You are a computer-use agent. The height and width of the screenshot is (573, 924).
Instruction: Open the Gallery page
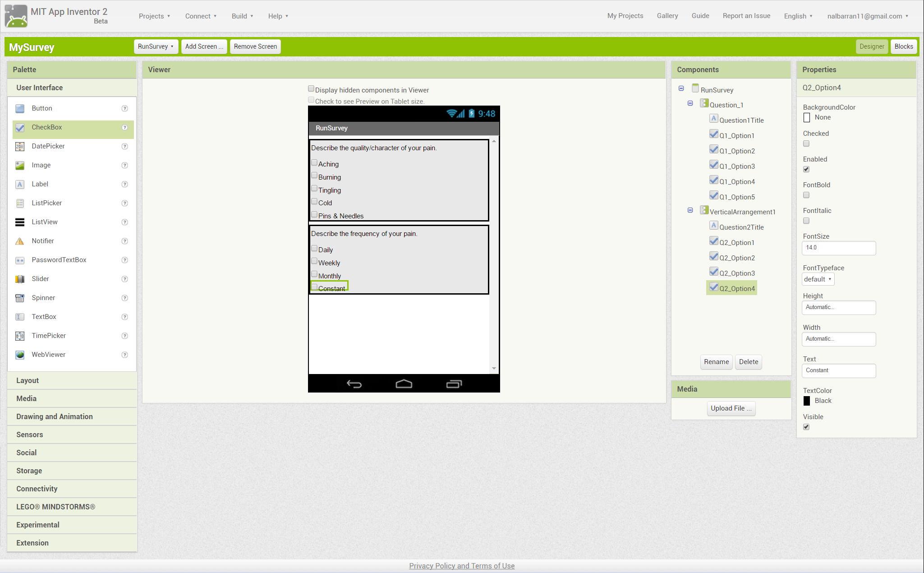667,16
